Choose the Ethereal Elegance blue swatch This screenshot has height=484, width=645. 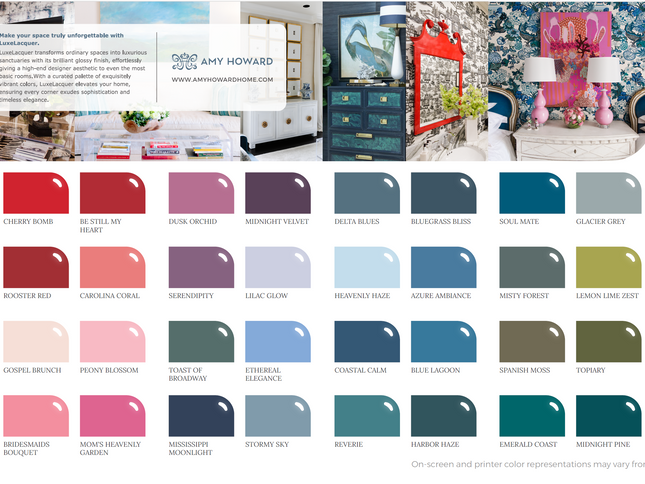coord(277,341)
